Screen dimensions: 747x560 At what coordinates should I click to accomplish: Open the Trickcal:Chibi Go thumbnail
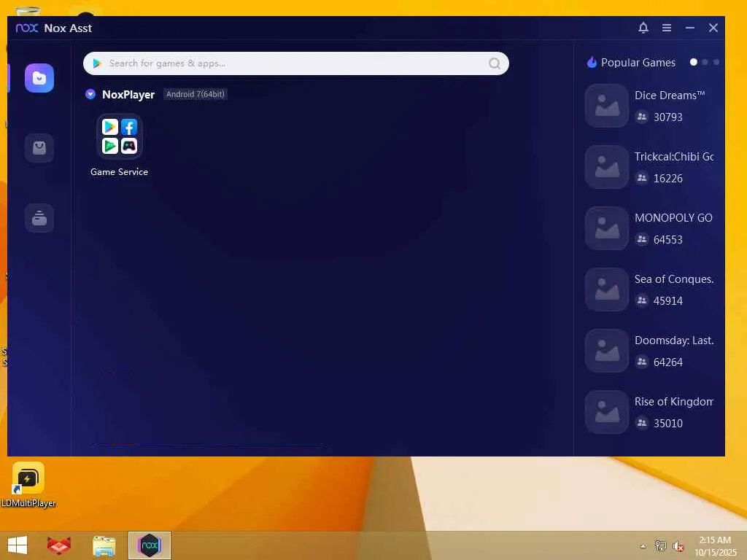click(x=607, y=167)
